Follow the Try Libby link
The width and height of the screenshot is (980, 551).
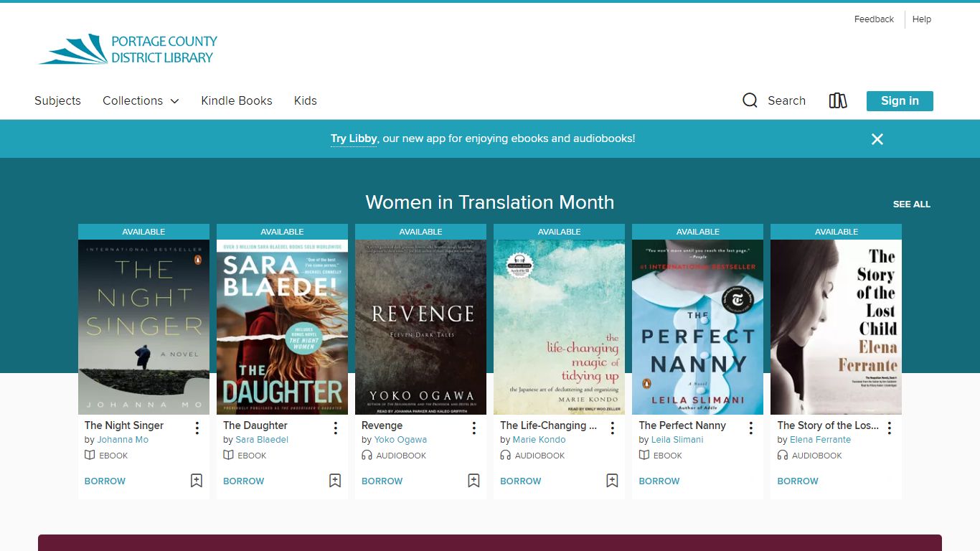coord(354,138)
